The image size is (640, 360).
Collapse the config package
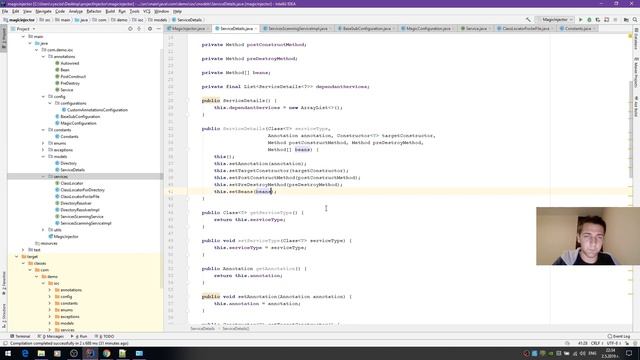pyautogui.click(x=43, y=97)
